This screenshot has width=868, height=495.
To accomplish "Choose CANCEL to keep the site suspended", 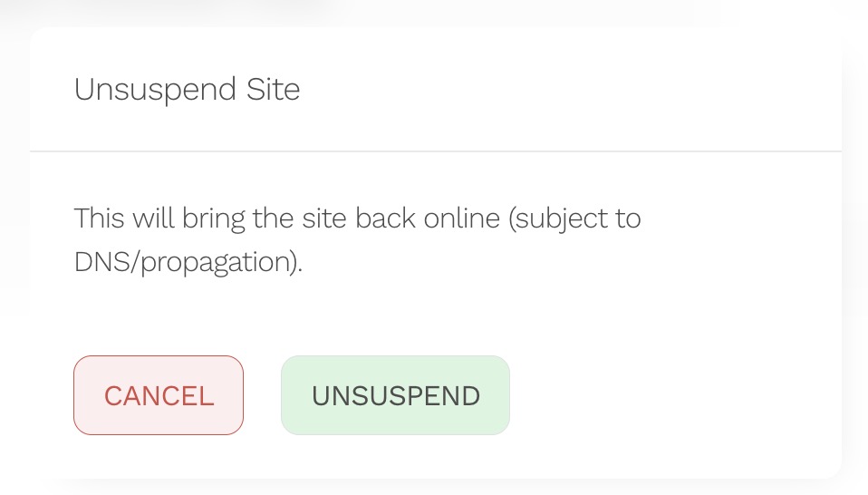I will (159, 395).
